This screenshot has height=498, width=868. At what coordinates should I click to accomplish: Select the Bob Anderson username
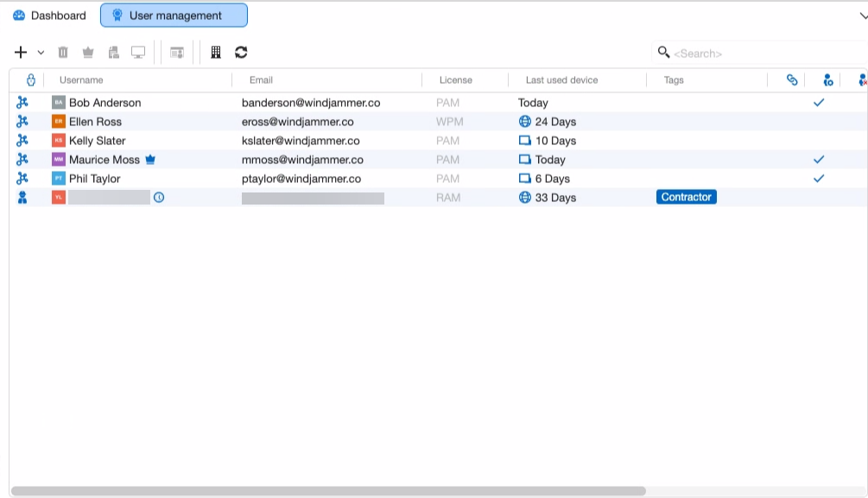(x=105, y=103)
